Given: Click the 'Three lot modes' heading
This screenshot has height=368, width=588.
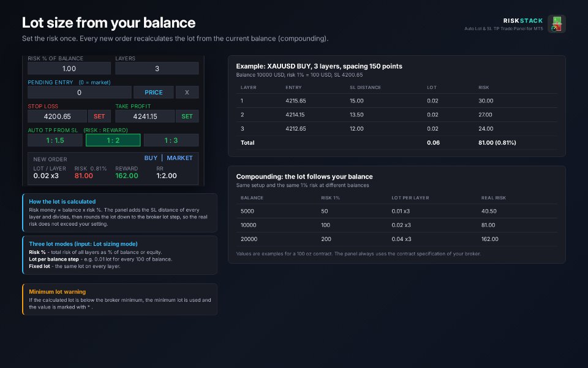Looking at the screenshot, I should tap(83, 243).
